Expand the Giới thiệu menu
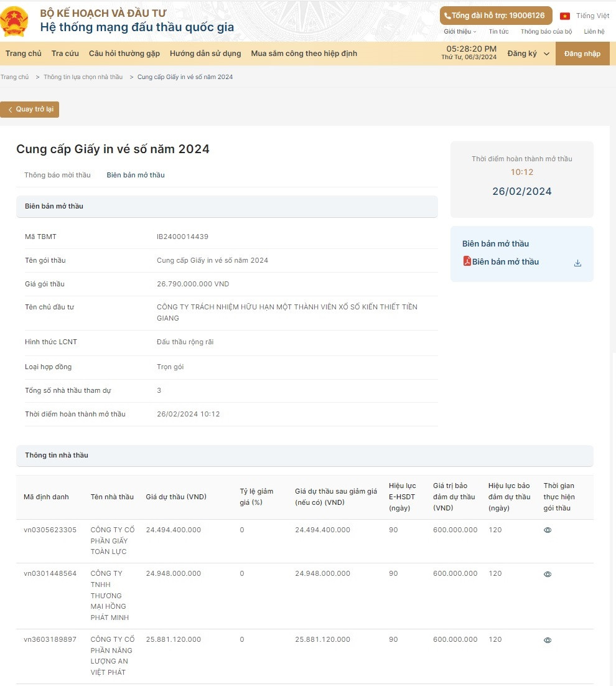 [x=460, y=32]
